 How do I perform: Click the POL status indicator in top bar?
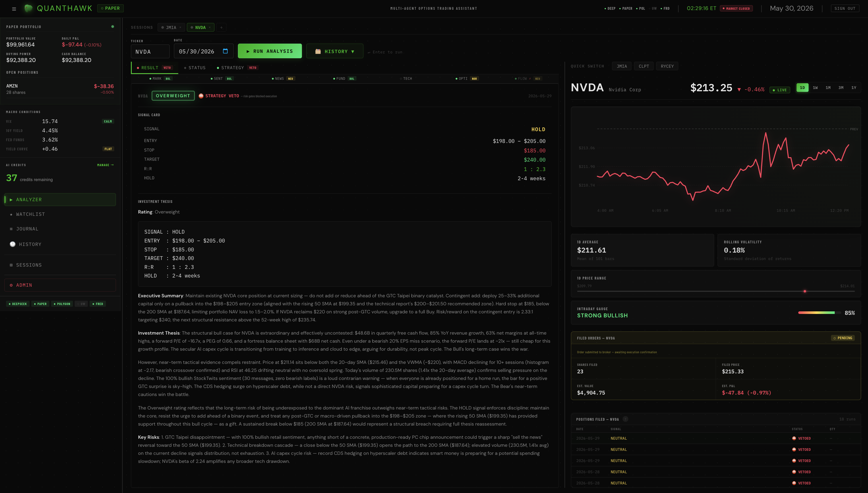(x=640, y=8)
